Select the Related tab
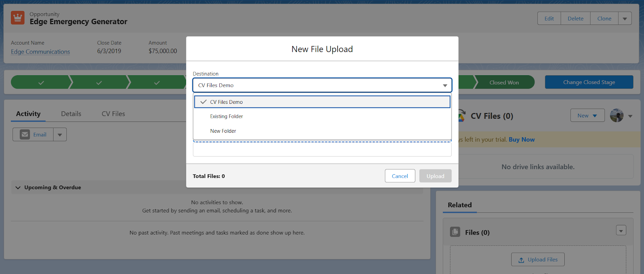The image size is (644, 274). tap(460, 205)
